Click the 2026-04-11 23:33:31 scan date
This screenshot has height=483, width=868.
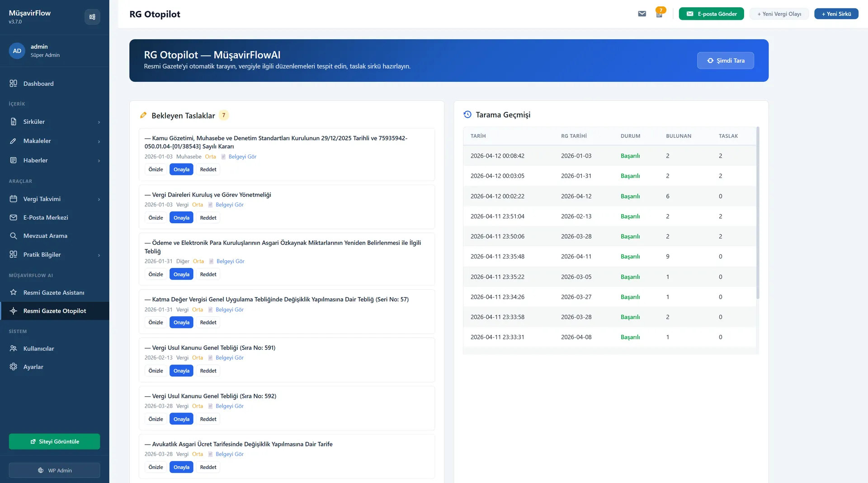click(497, 337)
